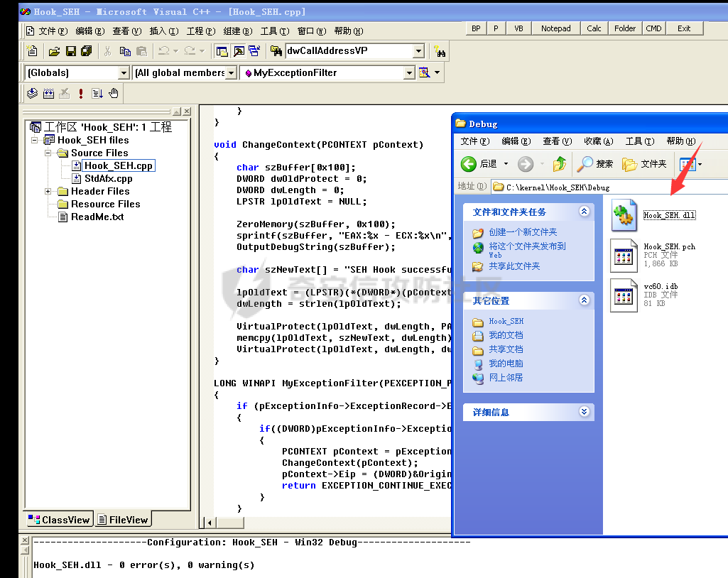Open the [Globals] class dropdown

pyautogui.click(x=124, y=73)
